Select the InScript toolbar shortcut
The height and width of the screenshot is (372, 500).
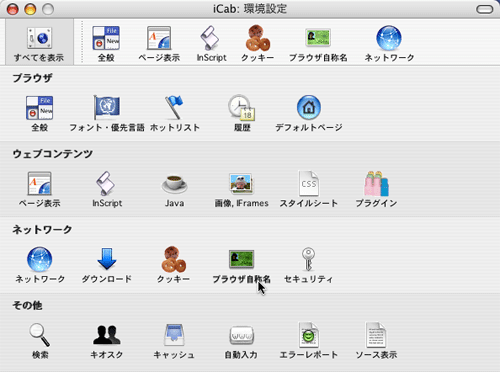[x=210, y=38]
